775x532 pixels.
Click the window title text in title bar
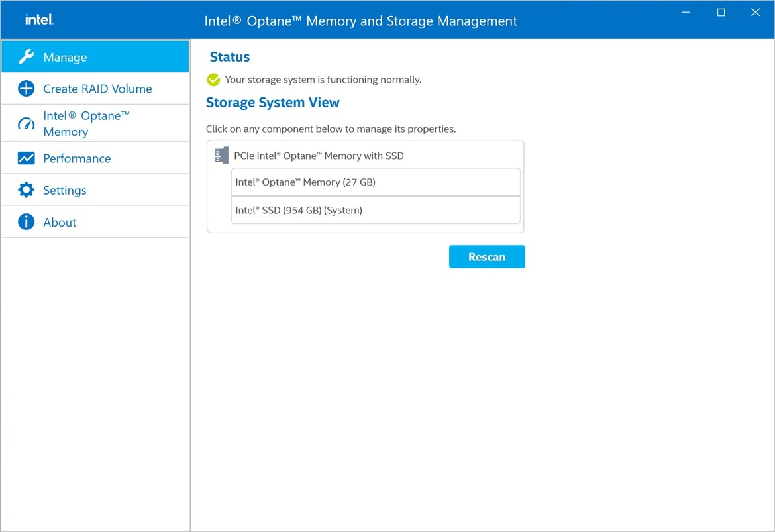click(361, 21)
